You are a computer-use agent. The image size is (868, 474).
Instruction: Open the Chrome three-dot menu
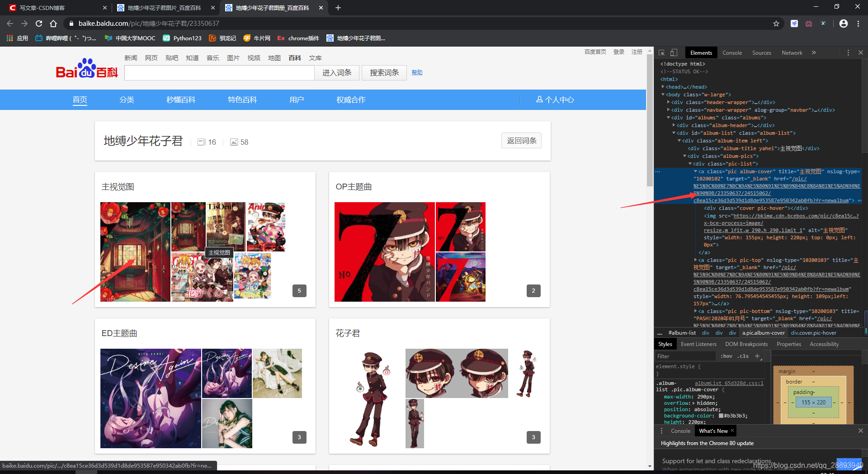[x=858, y=24]
